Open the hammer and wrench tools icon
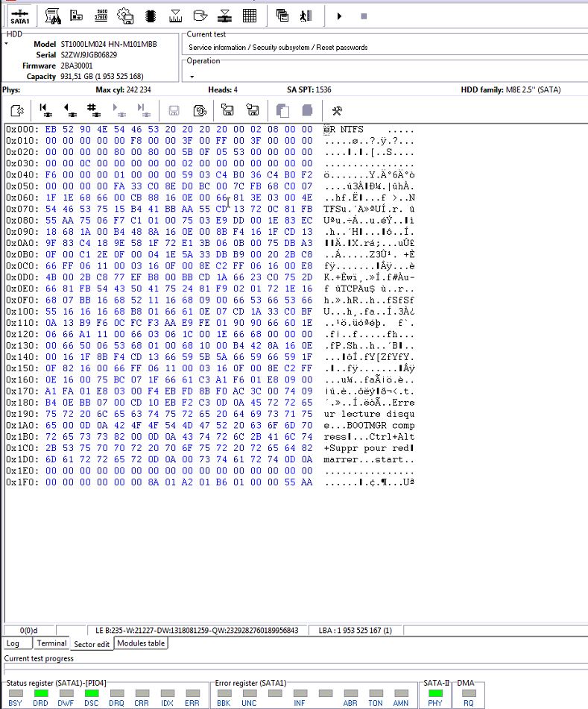This screenshot has width=588, height=709. [337, 111]
